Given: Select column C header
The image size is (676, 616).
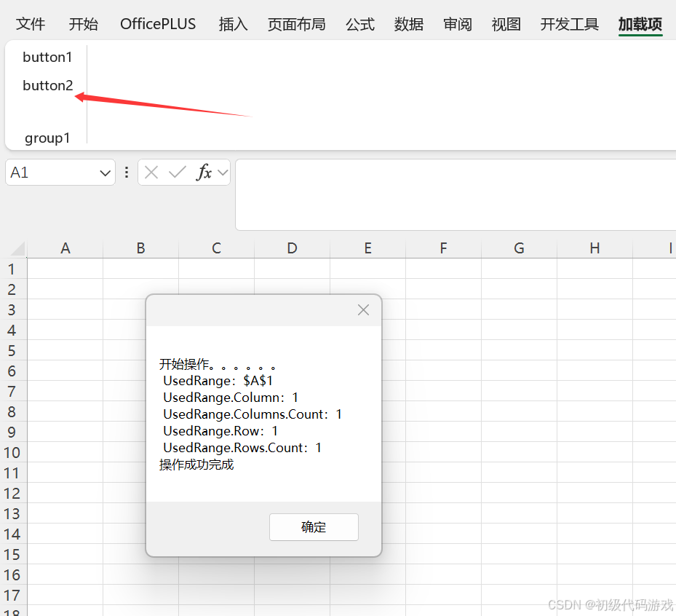Looking at the screenshot, I should 216,248.
